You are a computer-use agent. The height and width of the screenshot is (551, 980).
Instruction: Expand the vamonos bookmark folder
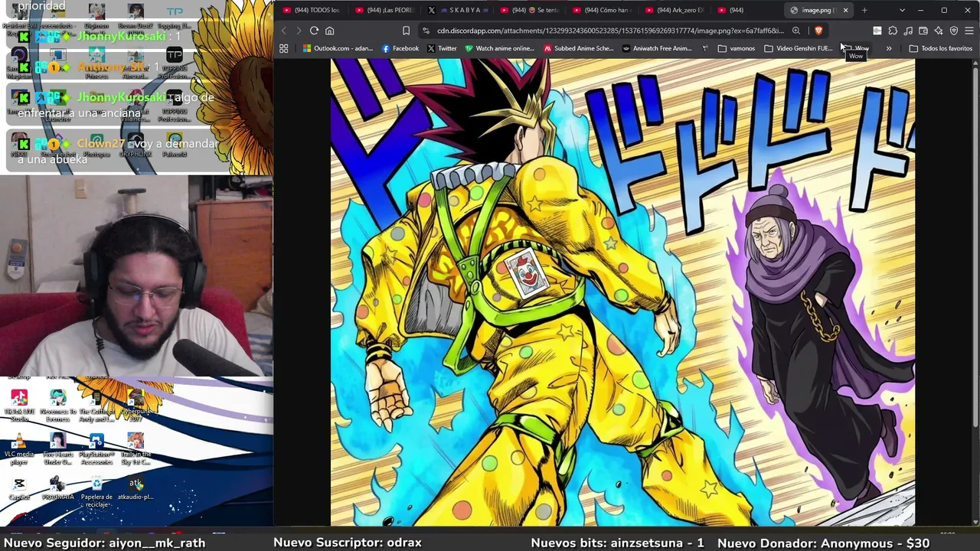[x=737, y=48]
